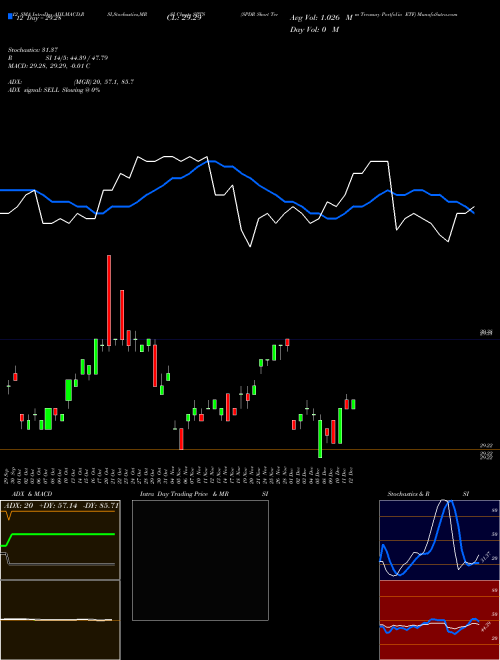Click the 'SI 14/3: 44.39 / 47.79' values
The width and height of the screenshot is (500, 660).
pyautogui.click(x=77, y=58)
